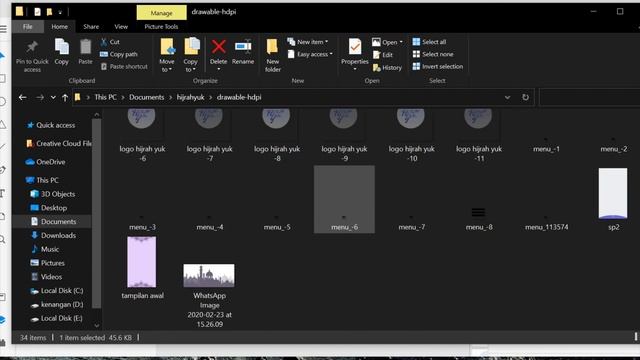The width and height of the screenshot is (640, 360).
Task: Click the search box field
Action: coord(589,98)
